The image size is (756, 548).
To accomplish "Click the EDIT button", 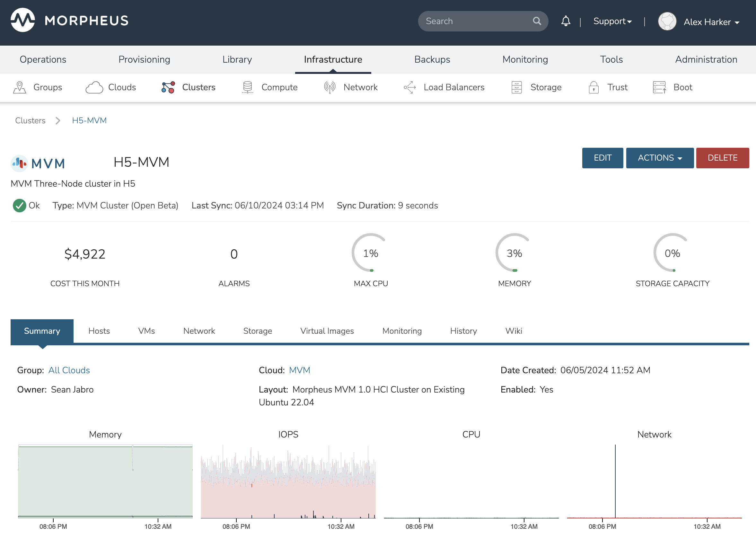I will tap(602, 158).
